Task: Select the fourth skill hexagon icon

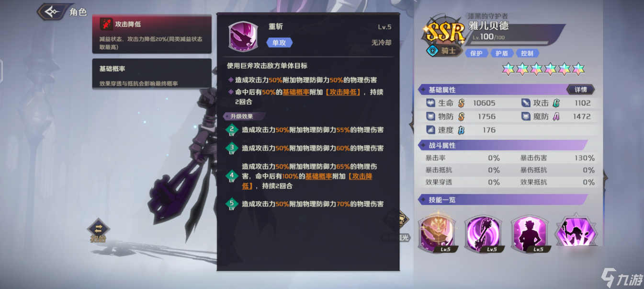Action: point(574,231)
